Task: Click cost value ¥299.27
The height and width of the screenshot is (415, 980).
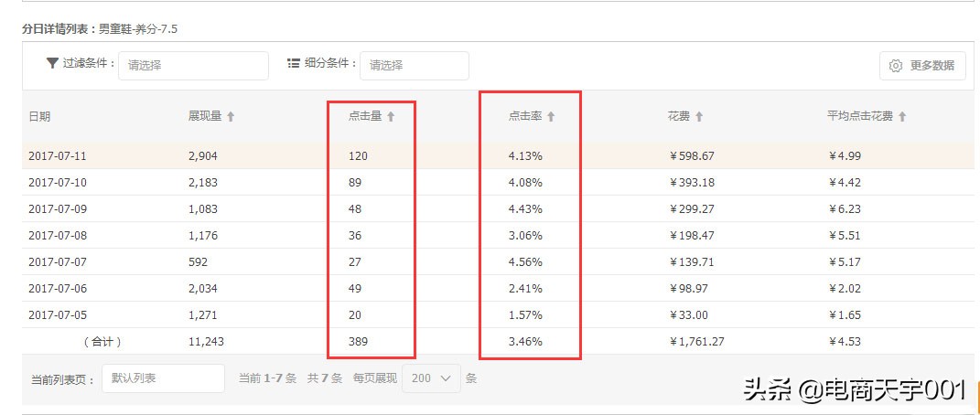Action: coord(691,209)
